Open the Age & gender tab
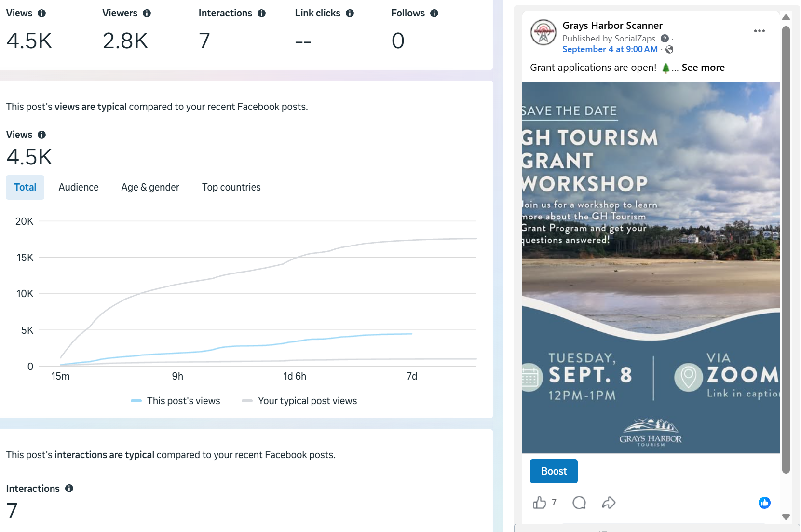The height and width of the screenshot is (532, 801). tap(150, 187)
